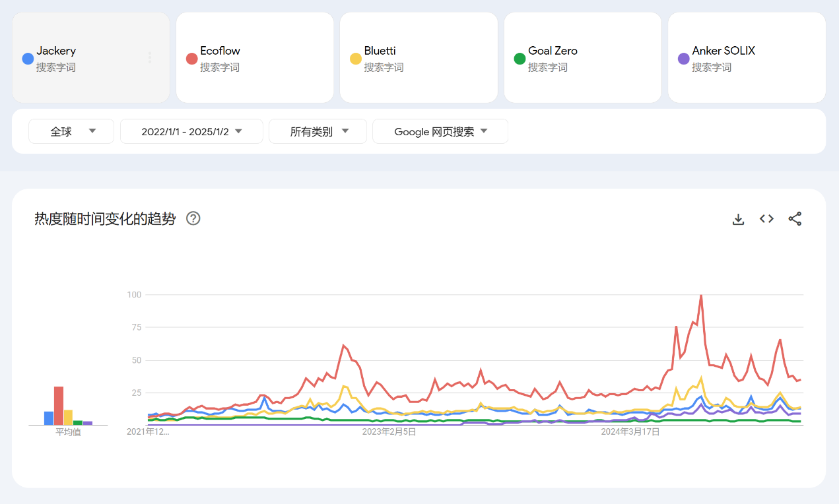The width and height of the screenshot is (839, 504).
Task: Click the Bluetti search term text
Action: [380, 51]
